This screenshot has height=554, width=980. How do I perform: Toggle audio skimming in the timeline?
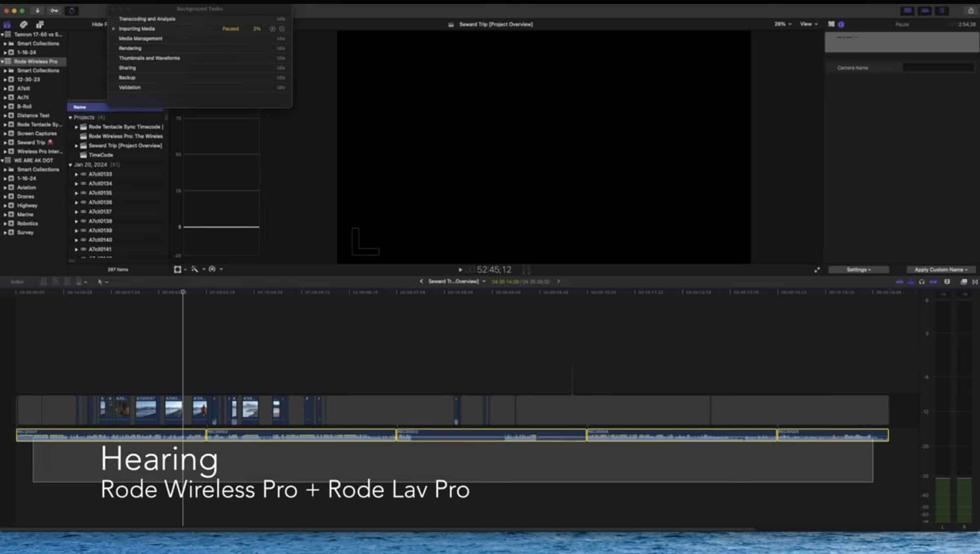[910, 282]
